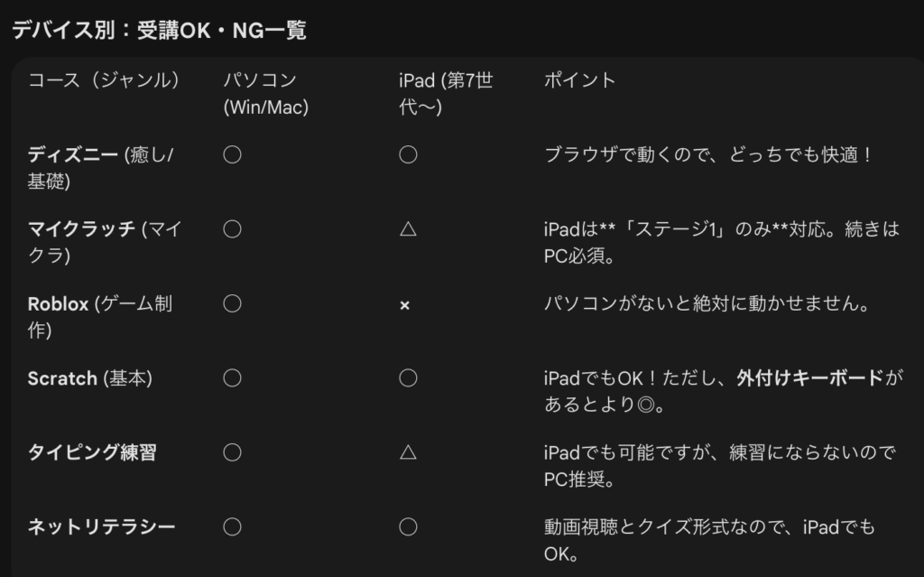924x577 pixels.
Task: Click the iPad circle in the ネットリテラシー row
Action: (408, 526)
